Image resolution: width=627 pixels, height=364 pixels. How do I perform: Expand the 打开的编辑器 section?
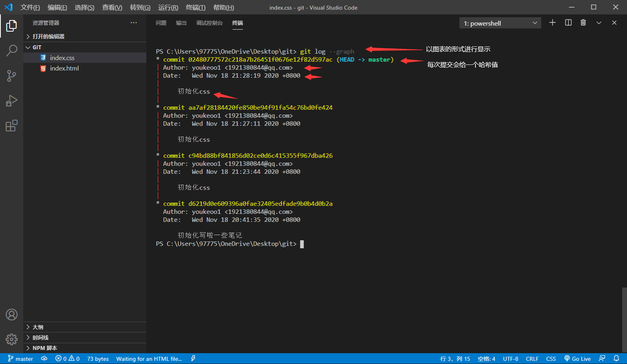[x=85, y=36]
